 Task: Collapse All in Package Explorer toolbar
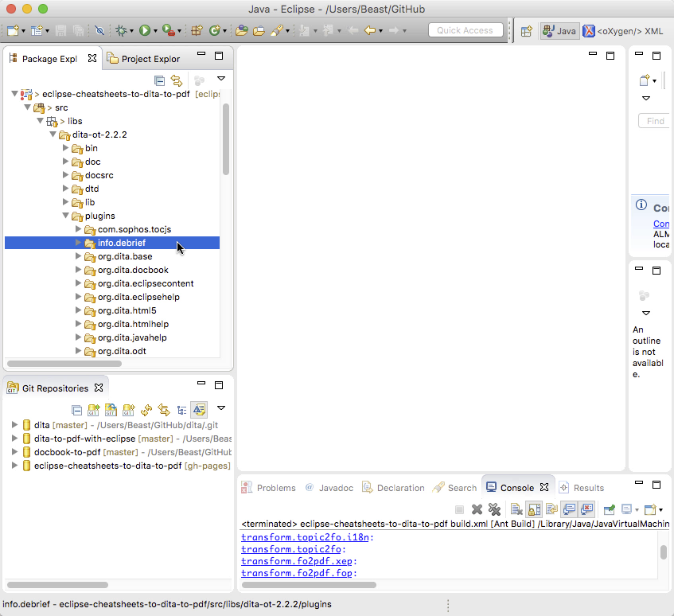tap(159, 80)
